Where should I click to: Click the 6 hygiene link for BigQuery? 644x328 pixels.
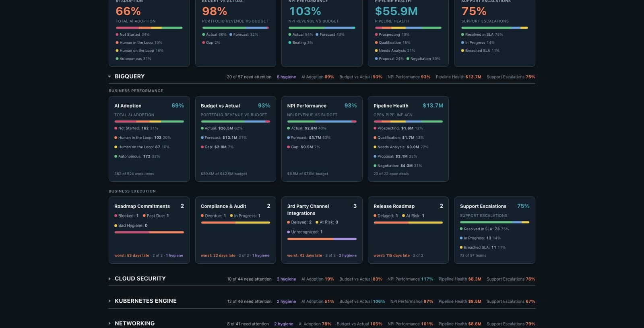tap(286, 77)
